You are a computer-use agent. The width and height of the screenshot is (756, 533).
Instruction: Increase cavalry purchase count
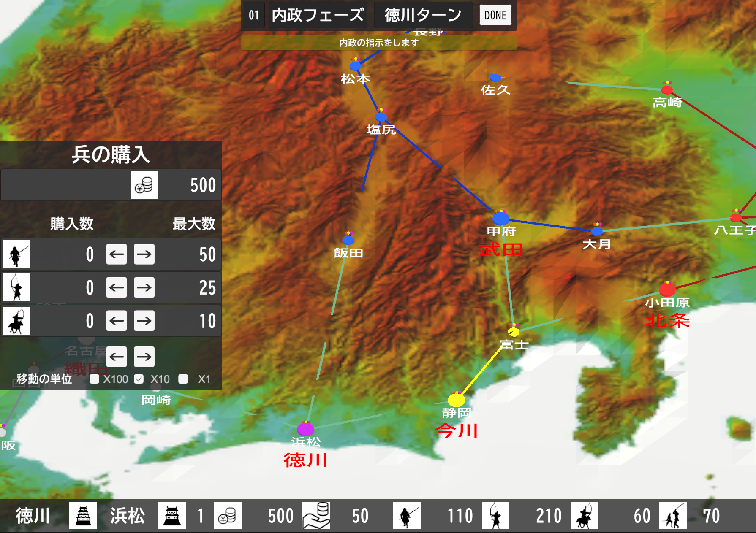point(144,321)
